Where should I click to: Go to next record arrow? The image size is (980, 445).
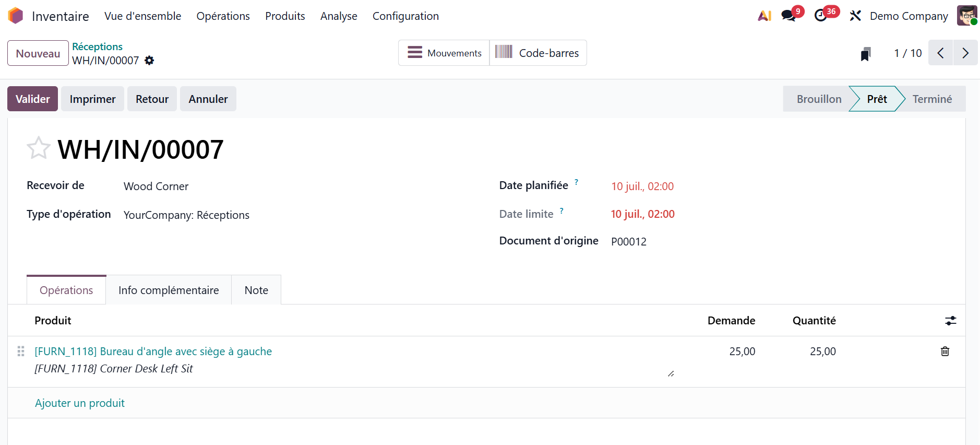pos(965,53)
